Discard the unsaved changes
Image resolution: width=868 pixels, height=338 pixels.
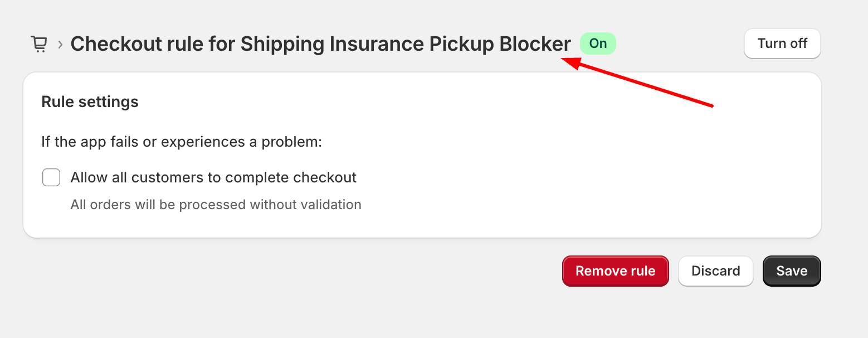click(x=715, y=271)
